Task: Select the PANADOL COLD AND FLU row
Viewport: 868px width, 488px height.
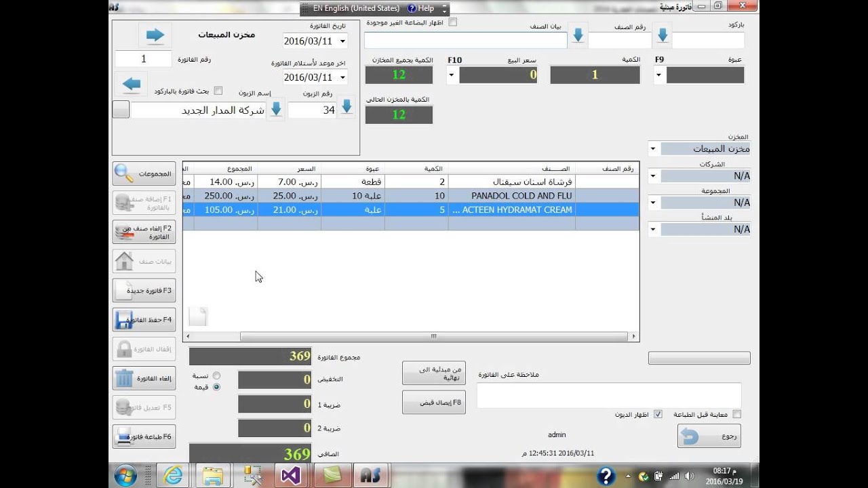Action: click(411, 196)
